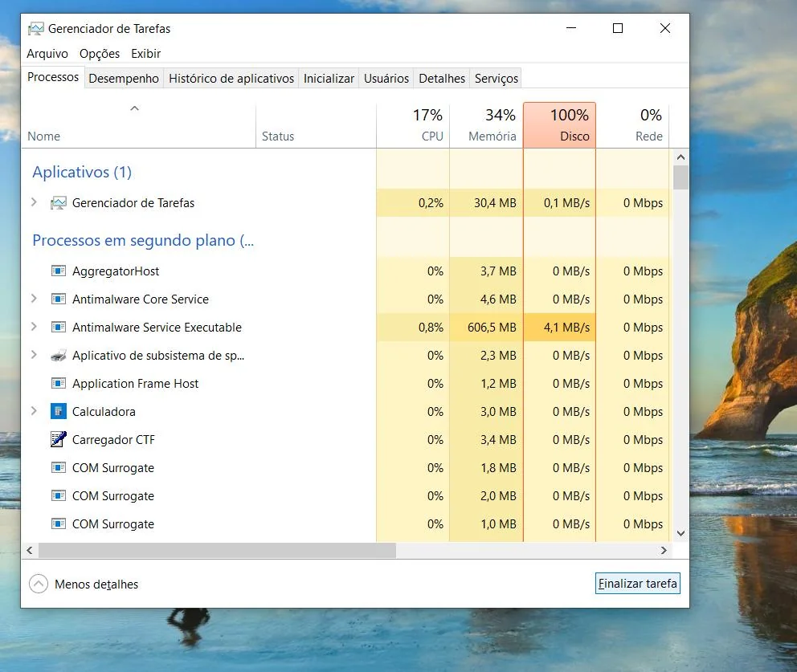The image size is (797, 672).
Task: Click the horizontal scrollbar right arrow
Action: click(664, 550)
